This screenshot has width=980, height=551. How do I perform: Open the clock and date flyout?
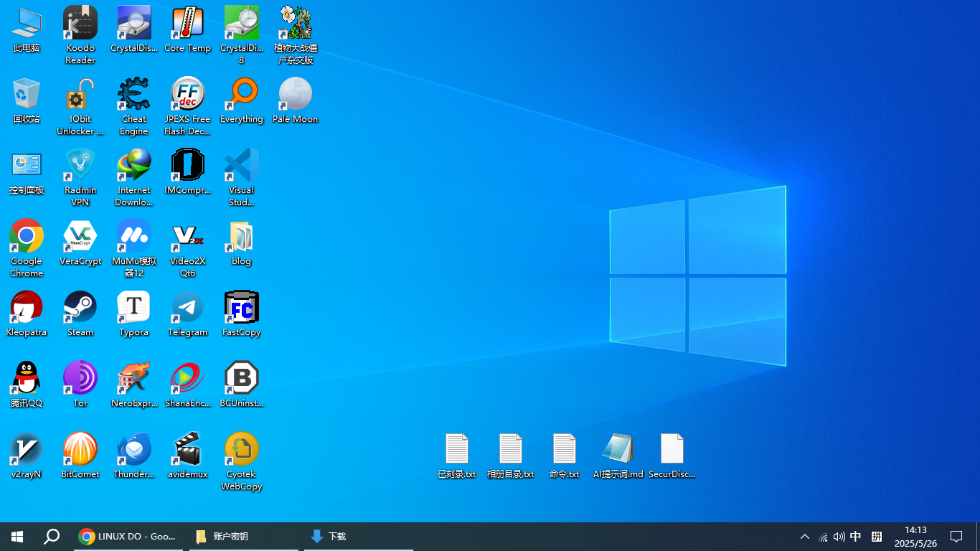coord(915,537)
